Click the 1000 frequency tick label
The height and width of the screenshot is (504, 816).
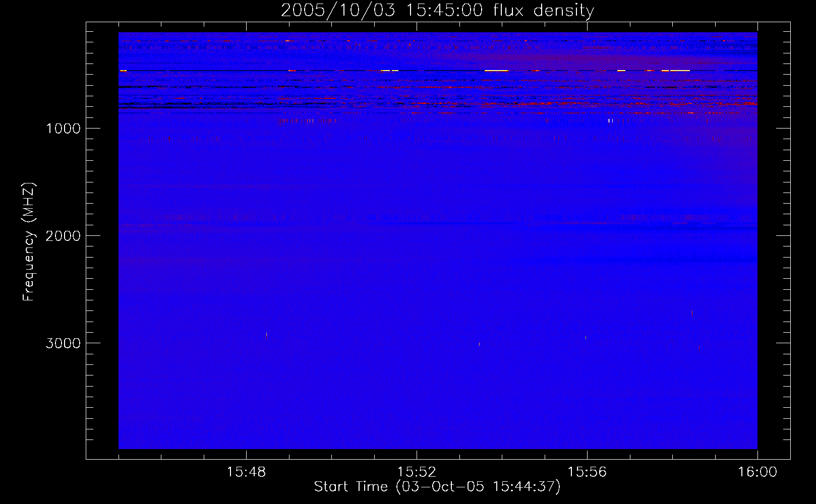pyautogui.click(x=63, y=129)
